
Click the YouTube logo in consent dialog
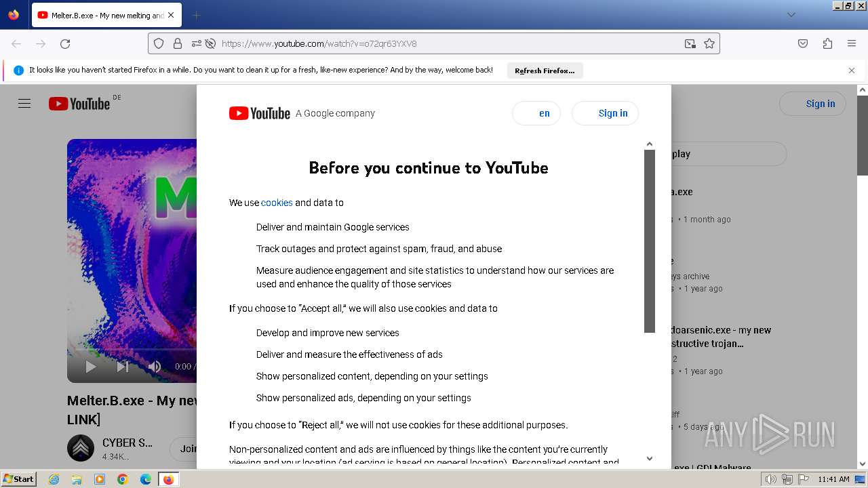(x=260, y=113)
